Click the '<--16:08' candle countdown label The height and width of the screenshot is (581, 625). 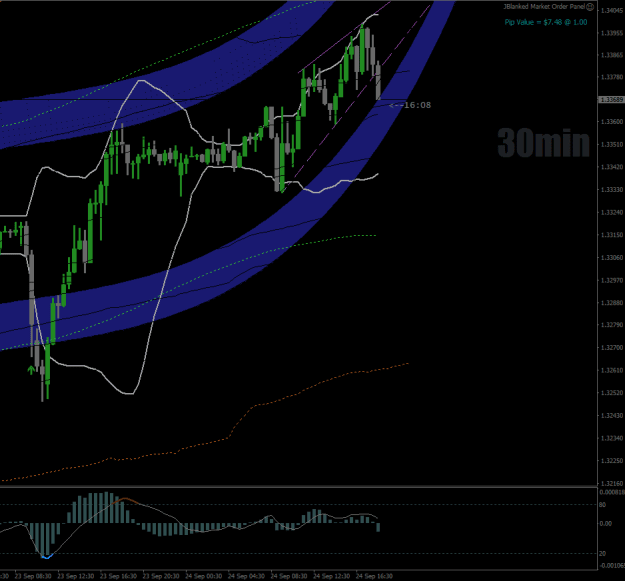click(410, 105)
